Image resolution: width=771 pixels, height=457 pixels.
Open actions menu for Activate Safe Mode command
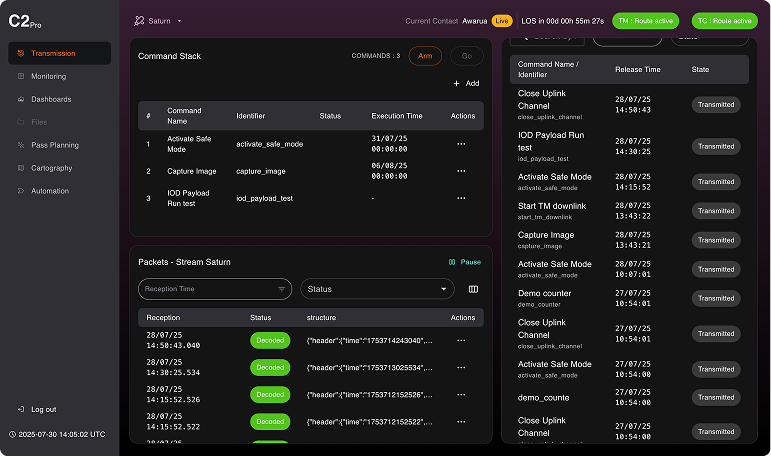click(461, 144)
